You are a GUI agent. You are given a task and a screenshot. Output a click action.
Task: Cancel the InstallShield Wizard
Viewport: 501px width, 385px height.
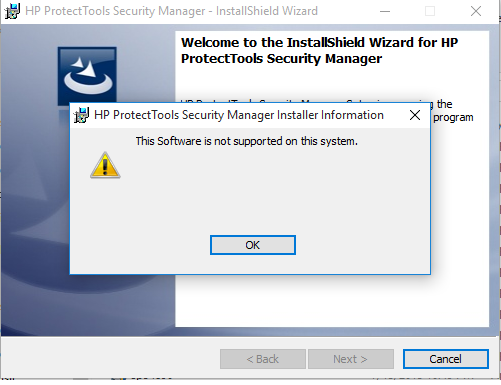click(445, 359)
